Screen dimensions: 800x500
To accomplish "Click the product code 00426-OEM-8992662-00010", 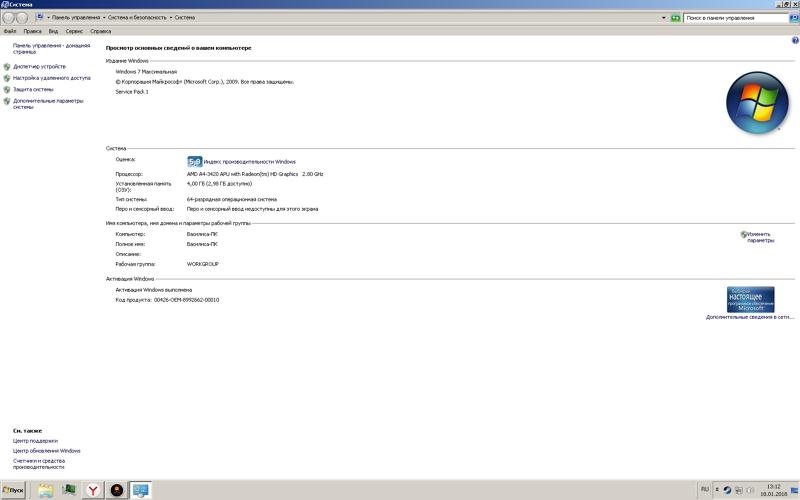I will coord(186,301).
